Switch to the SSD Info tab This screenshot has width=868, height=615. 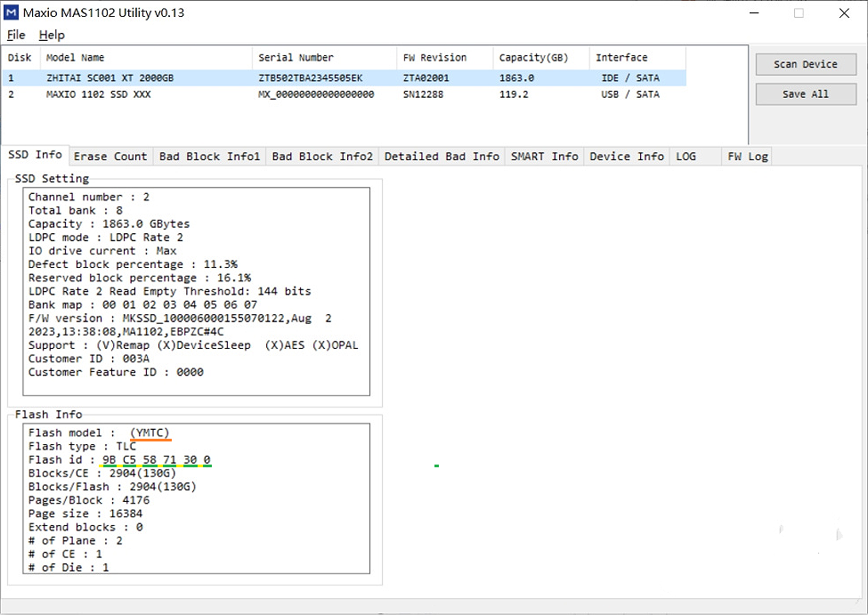click(35, 155)
